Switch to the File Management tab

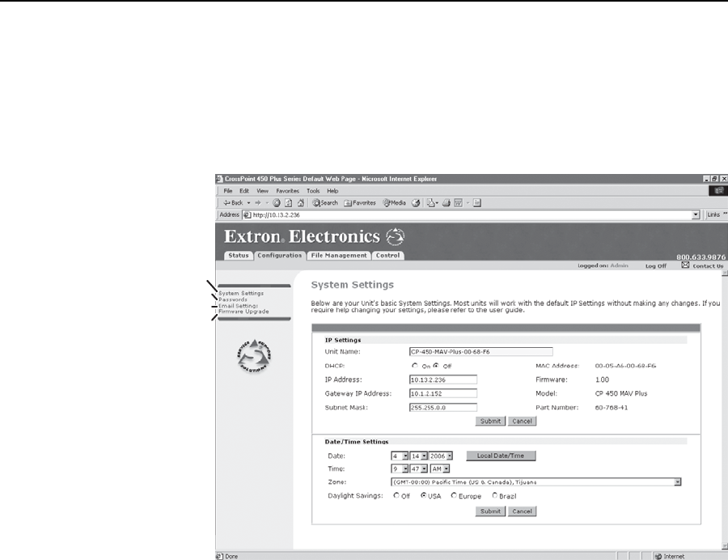coord(339,256)
